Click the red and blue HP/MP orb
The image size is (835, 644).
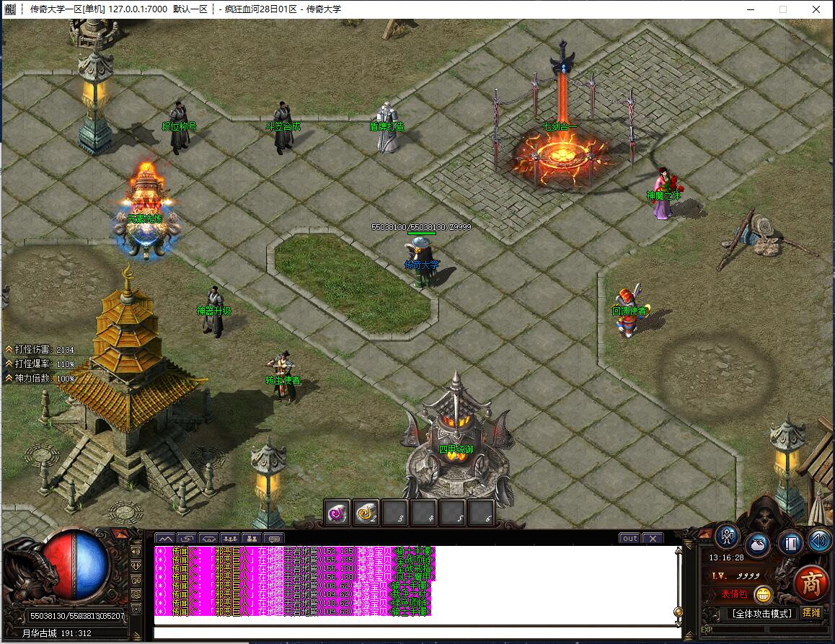tap(76, 565)
